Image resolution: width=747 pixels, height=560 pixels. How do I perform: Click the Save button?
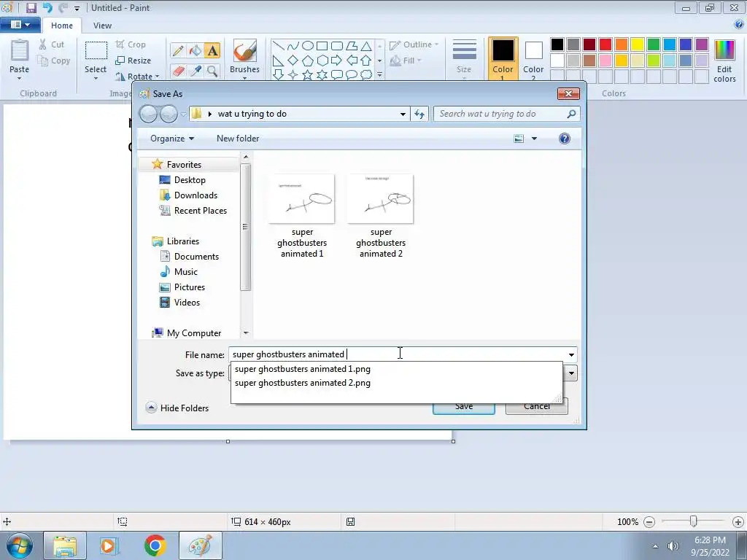[x=463, y=406]
